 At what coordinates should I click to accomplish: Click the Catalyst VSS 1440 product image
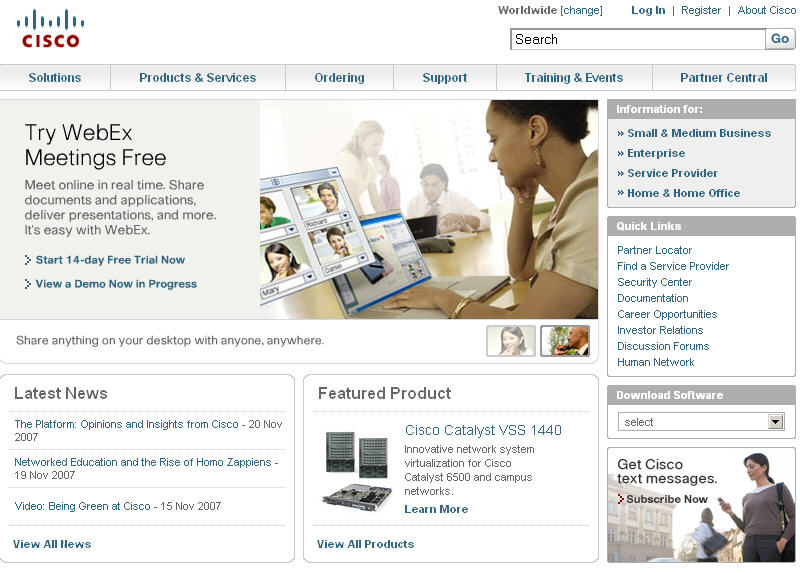tap(357, 471)
